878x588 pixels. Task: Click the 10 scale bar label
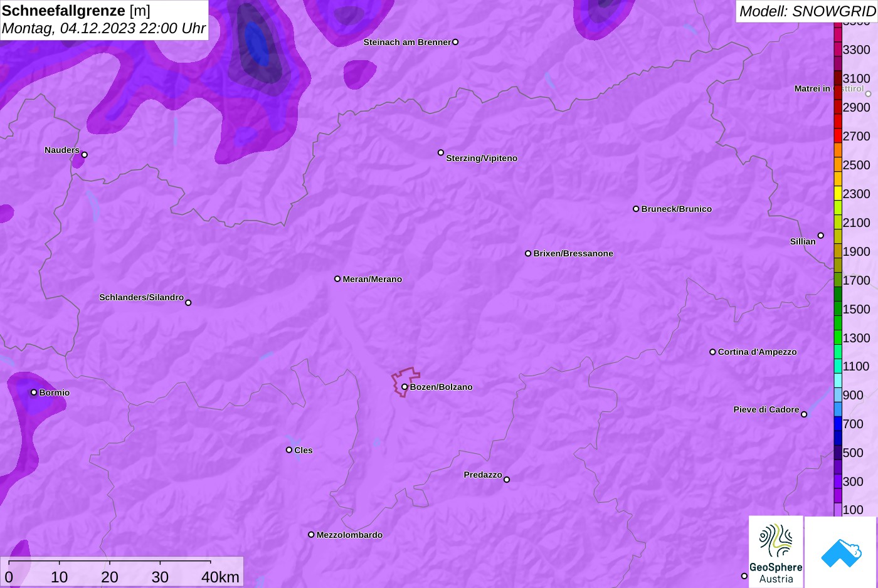(x=60, y=577)
